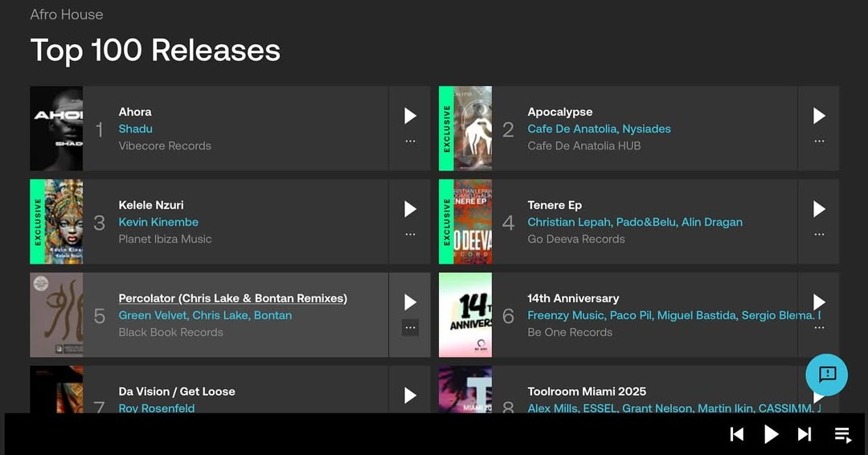
Task: Play the Apocalypse release
Action: [x=819, y=116]
